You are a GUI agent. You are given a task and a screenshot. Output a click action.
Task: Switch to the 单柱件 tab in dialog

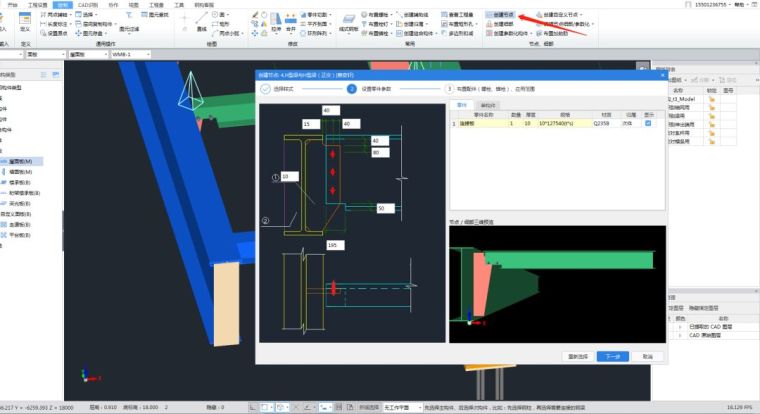pyautogui.click(x=489, y=104)
